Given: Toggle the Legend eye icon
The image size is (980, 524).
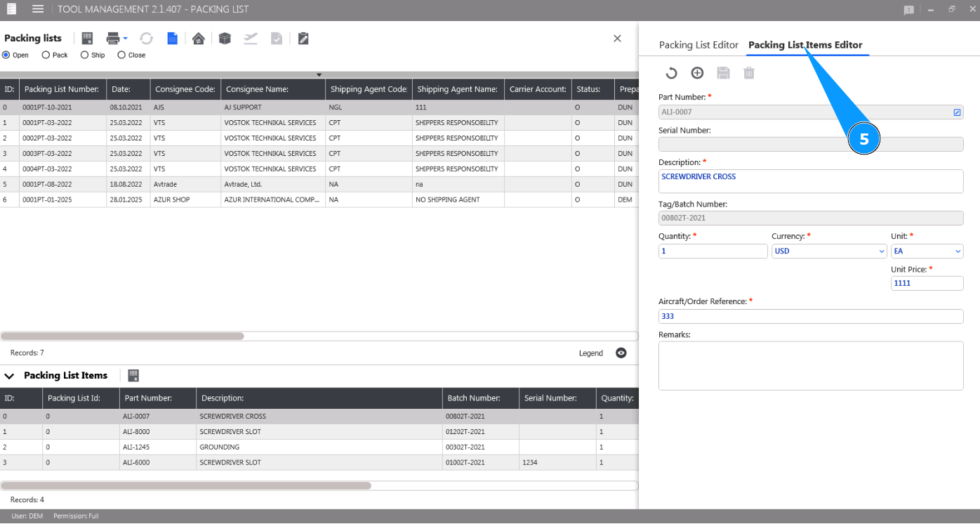Looking at the screenshot, I should pyautogui.click(x=621, y=353).
